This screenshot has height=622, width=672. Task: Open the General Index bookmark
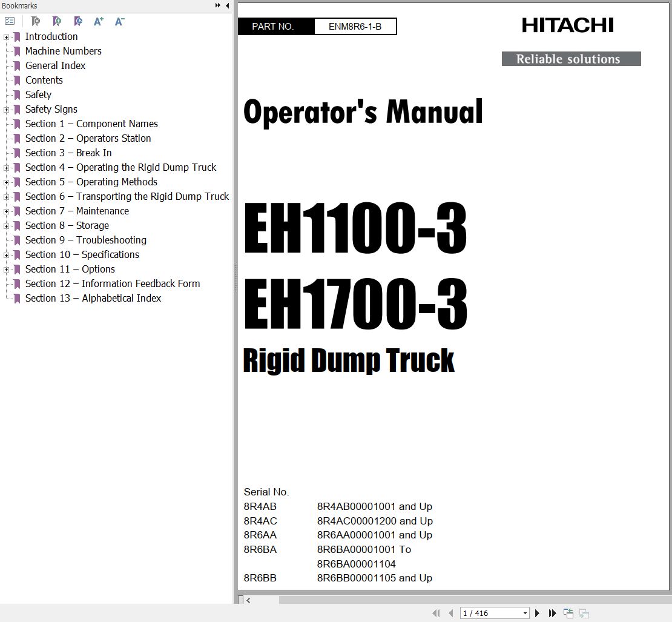55,65
